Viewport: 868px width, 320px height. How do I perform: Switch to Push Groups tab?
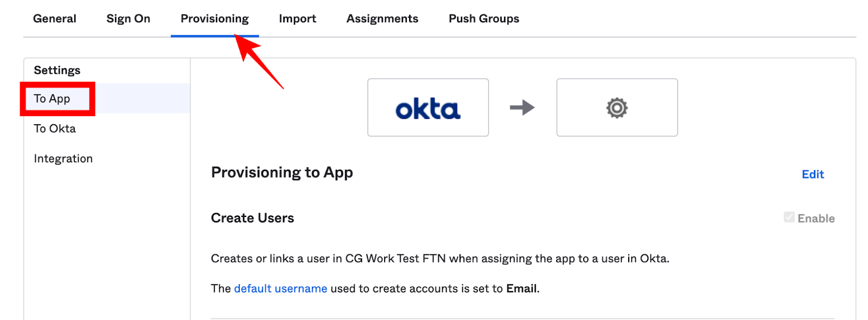point(483,18)
